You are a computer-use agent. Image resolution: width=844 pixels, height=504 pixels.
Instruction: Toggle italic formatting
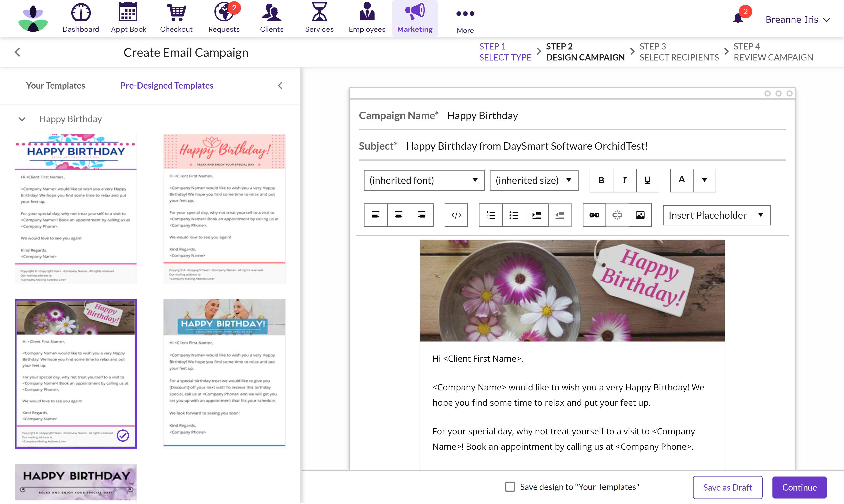point(624,180)
